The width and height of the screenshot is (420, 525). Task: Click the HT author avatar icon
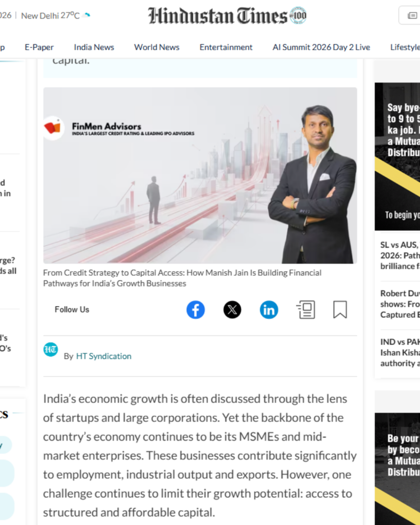click(51, 350)
